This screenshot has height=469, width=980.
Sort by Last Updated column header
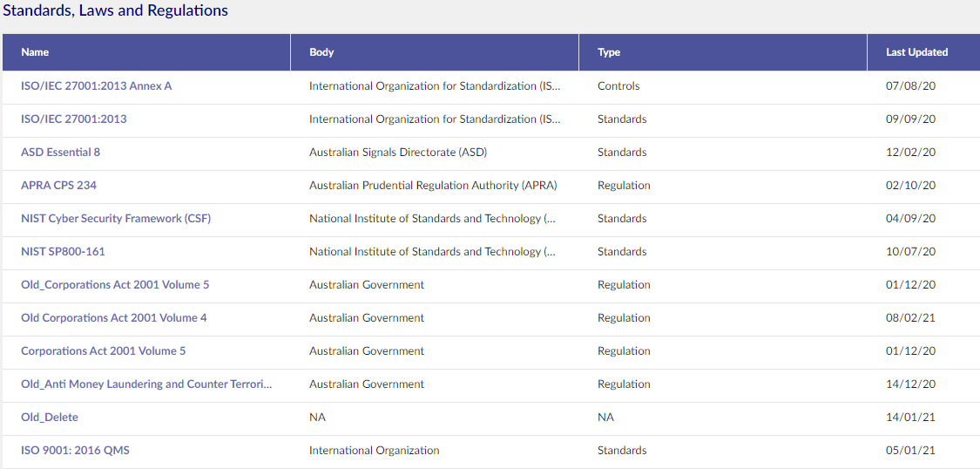(917, 52)
